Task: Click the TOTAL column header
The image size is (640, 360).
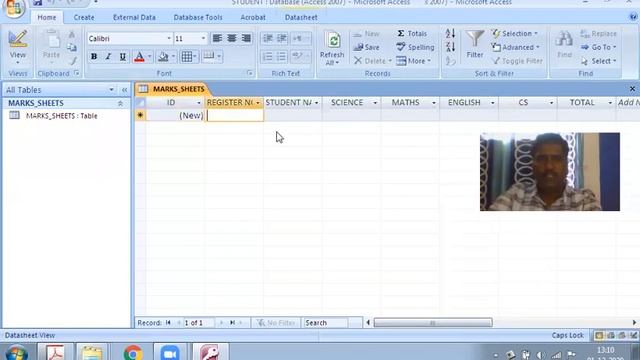Action: [586, 102]
